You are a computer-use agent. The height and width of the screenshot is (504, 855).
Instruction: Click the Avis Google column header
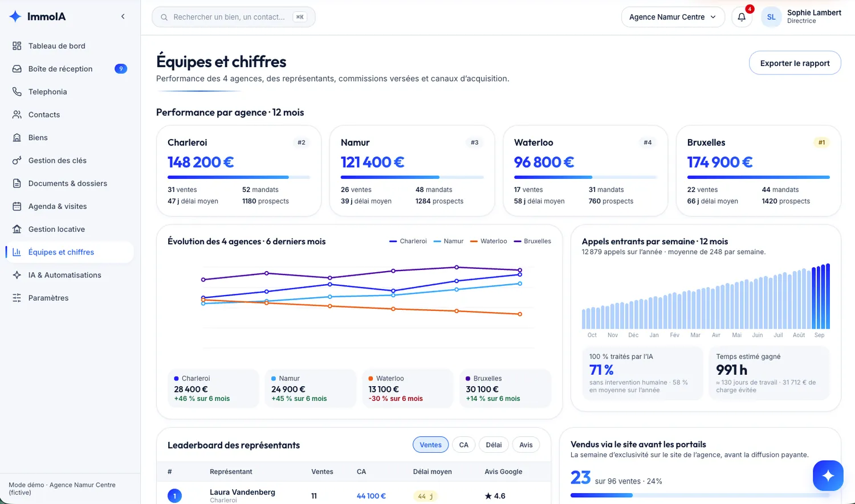(503, 472)
